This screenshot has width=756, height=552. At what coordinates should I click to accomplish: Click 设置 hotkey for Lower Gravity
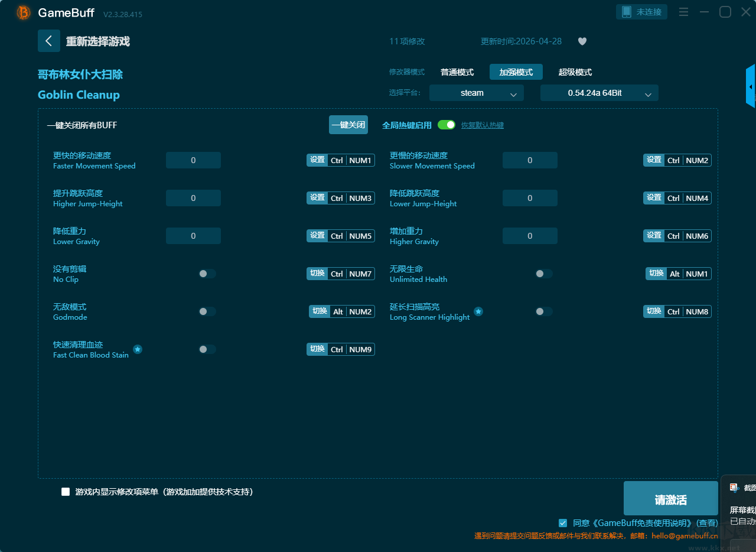tap(317, 236)
